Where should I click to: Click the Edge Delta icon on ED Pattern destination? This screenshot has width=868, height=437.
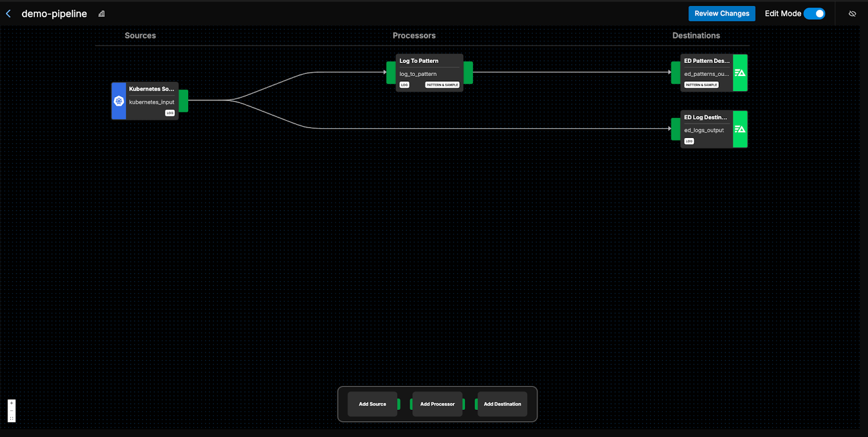740,73
